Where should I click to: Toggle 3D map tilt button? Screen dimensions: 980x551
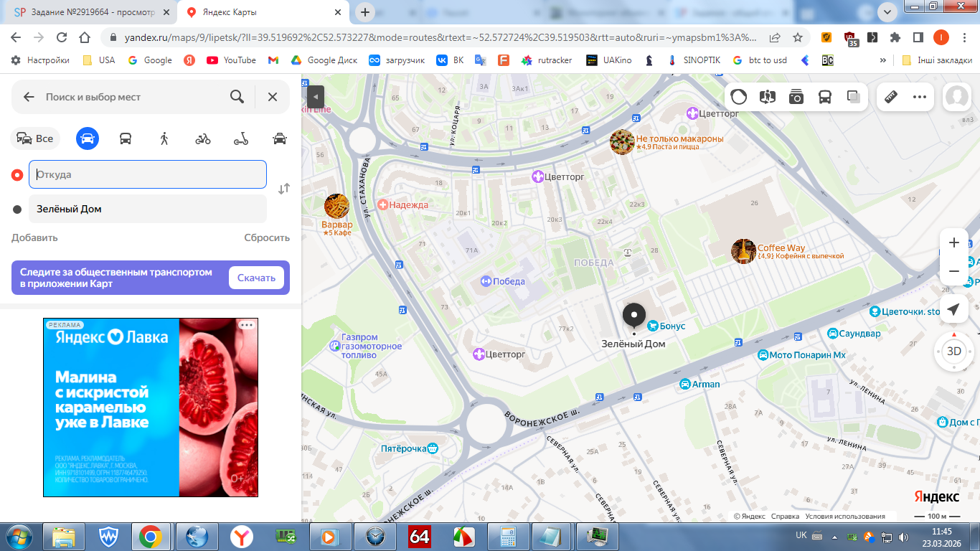(x=953, y=352)
